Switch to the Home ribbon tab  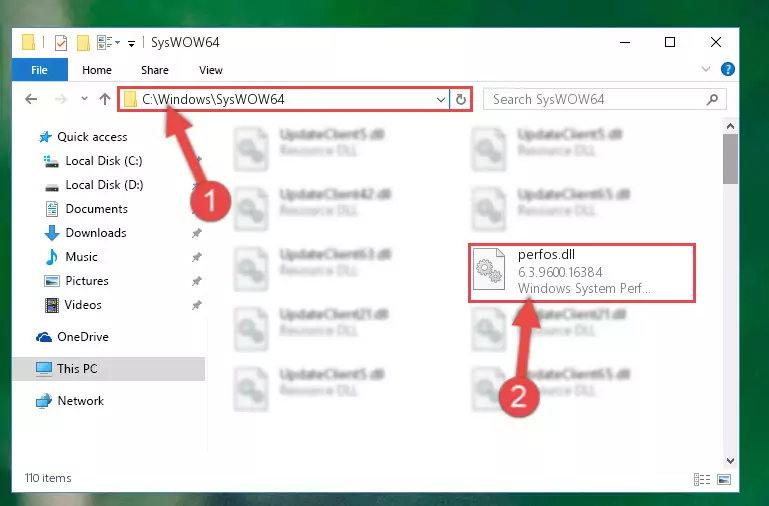coord(97,70)
